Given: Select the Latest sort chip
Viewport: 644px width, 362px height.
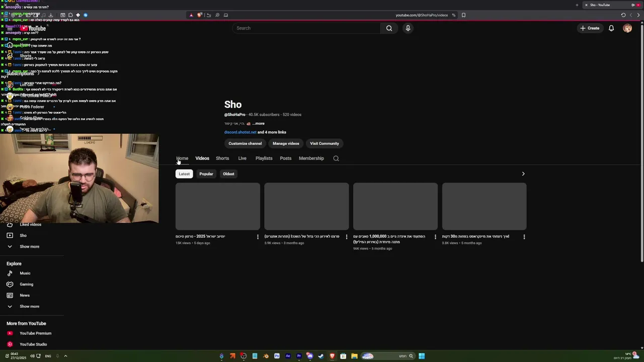Looking at the screenshot, I should 184,174.
